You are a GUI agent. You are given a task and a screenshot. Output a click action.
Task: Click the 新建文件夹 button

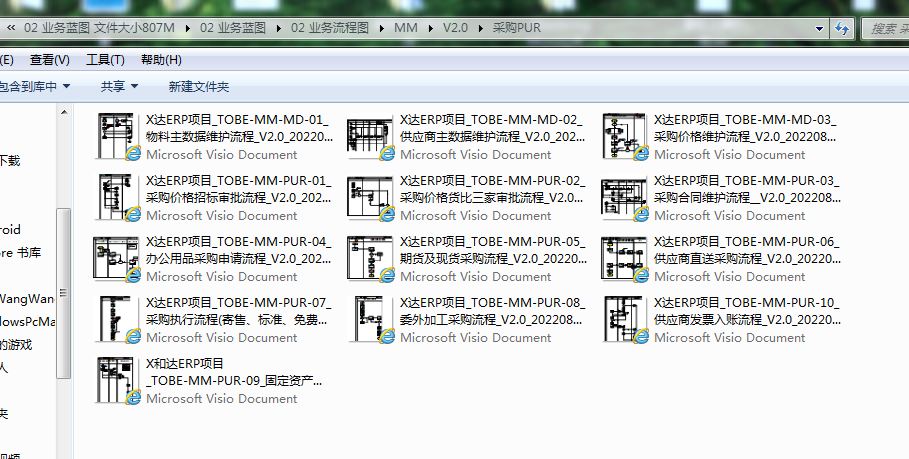point(198,87)
